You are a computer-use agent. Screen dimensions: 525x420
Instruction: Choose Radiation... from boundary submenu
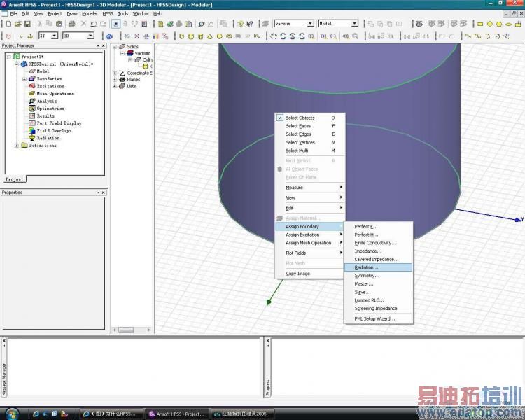(366, 267)
